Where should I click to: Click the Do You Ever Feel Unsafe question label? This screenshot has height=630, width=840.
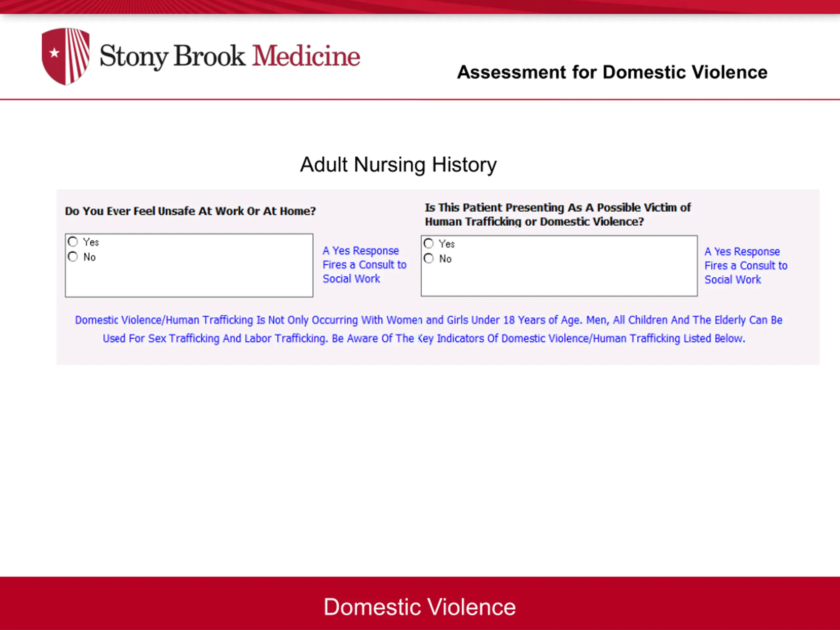[x=190, y=211]
